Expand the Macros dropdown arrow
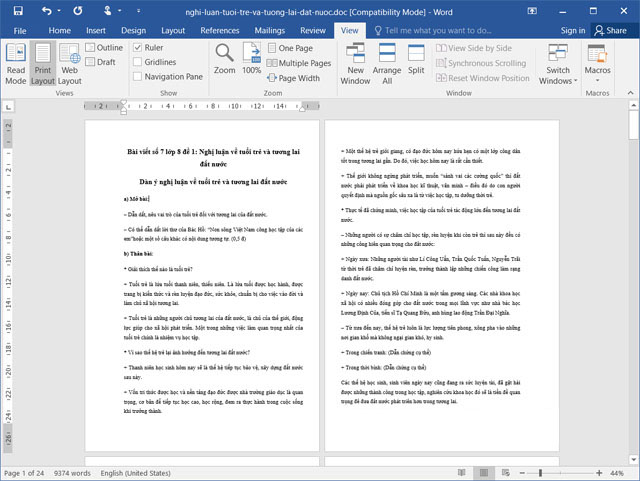The image size is (640, 481). click(598, 80)
